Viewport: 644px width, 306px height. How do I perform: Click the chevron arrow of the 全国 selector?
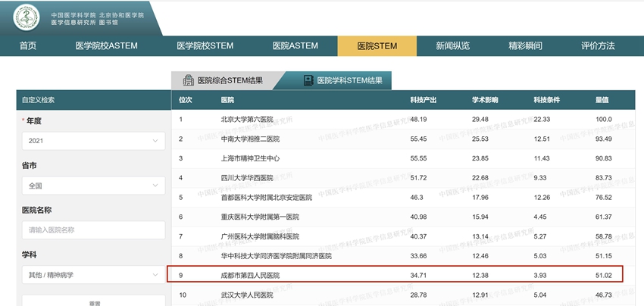tap(155, 186)
